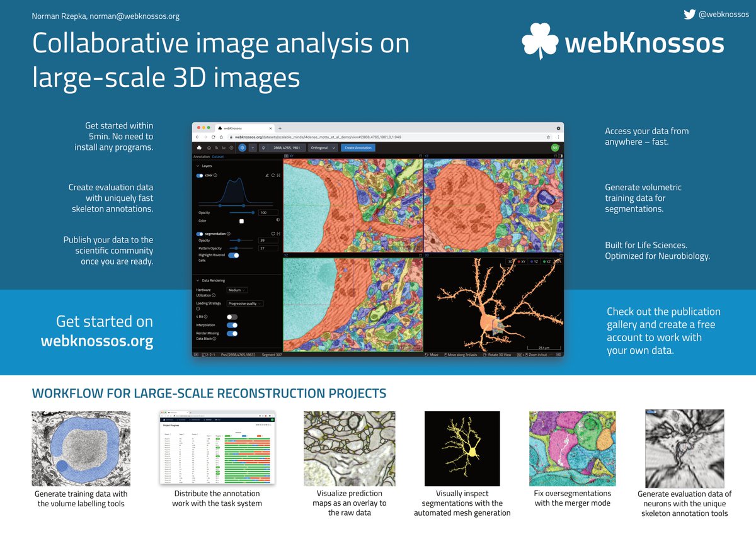The image size is (756, 534).
Task: Select the webKnossos browser tab
Action: [x=244, y=128]
